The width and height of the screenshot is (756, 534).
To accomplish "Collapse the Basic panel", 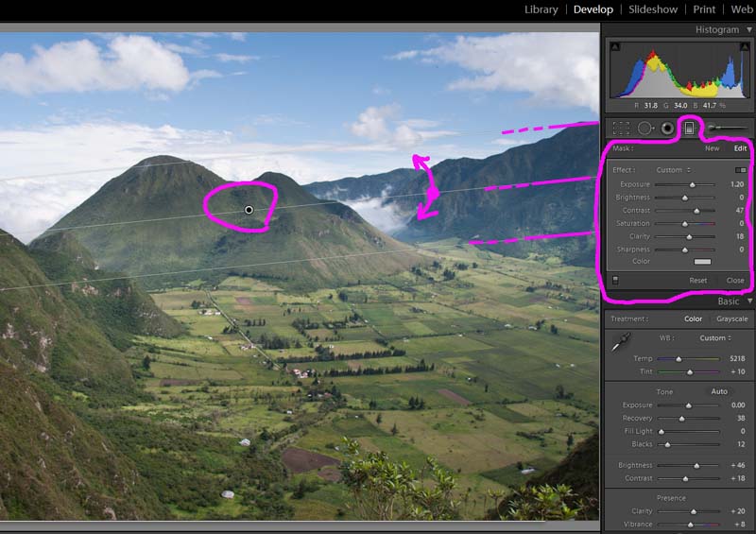I will coord(749,301).
